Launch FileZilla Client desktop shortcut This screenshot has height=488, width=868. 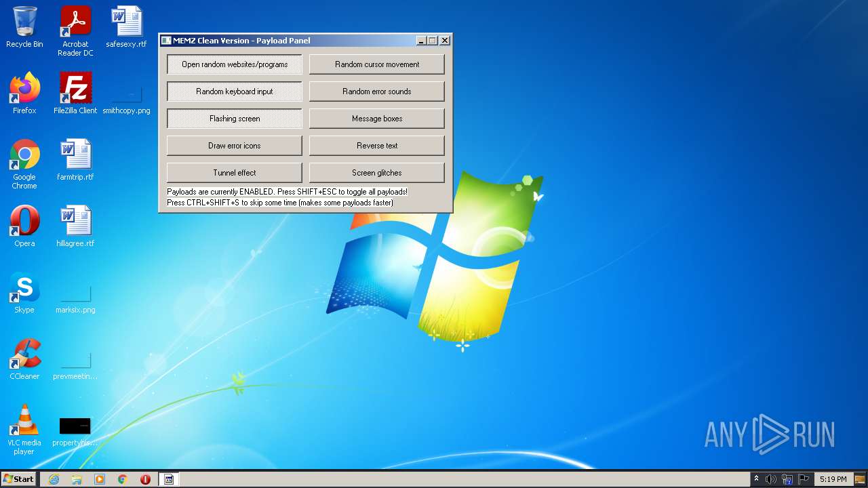[75, 94]
